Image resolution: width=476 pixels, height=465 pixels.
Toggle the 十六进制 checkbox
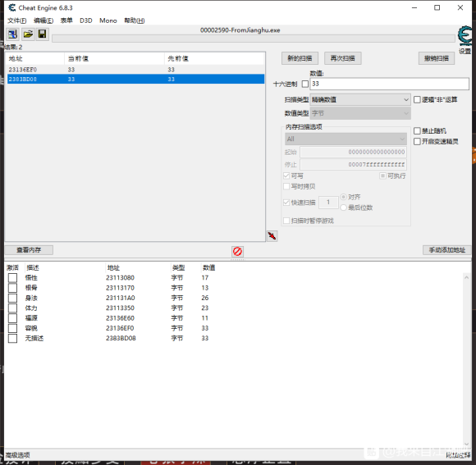point(305,84)
